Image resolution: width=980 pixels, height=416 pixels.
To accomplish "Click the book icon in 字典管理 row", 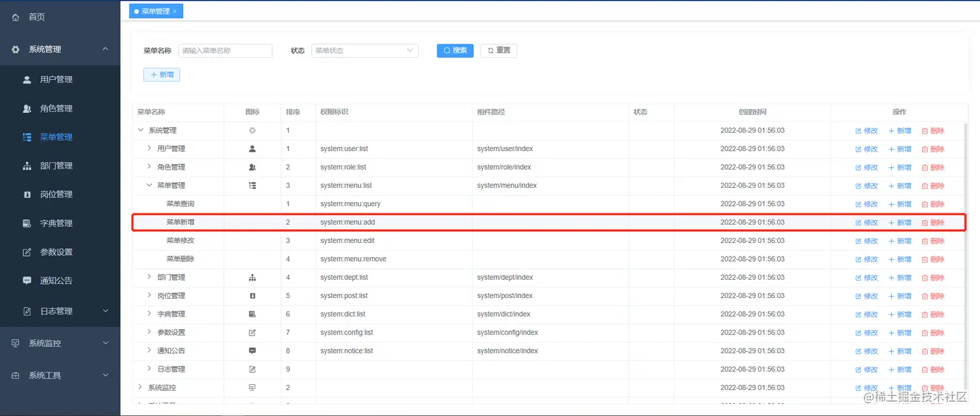I will [252, 314].
